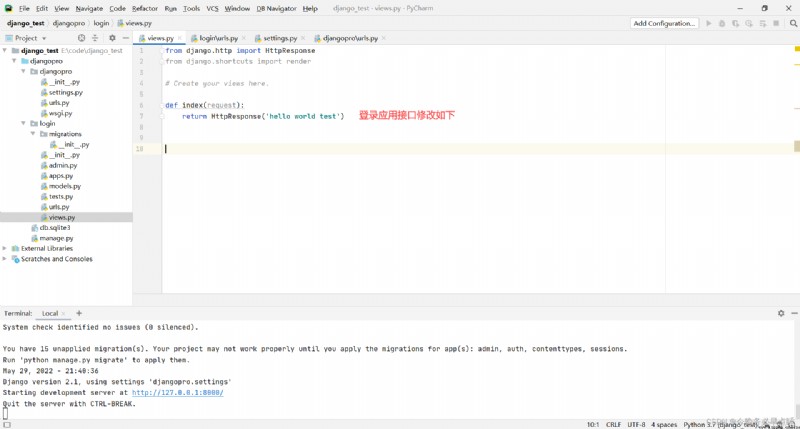Select the Local terminal tab
800x429 pixels.
click(x=50, y=313)
